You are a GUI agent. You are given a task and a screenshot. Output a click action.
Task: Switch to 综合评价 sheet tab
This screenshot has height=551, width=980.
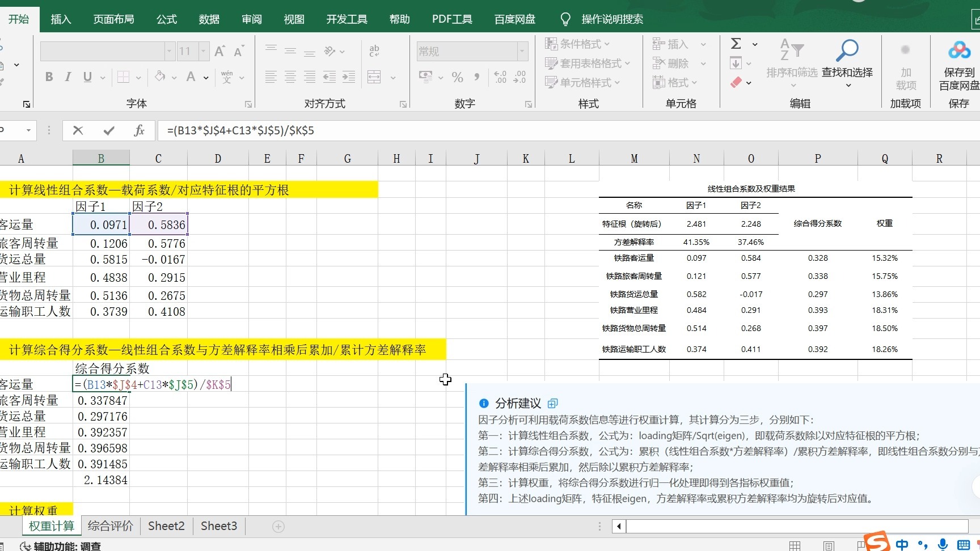click(x=111, y=526)
